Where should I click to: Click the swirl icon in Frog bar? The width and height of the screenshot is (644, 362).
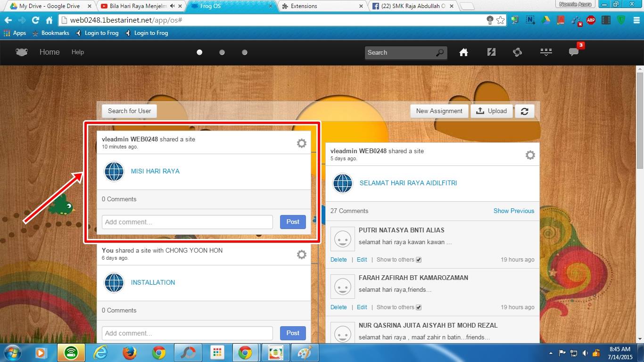(517, 52)
